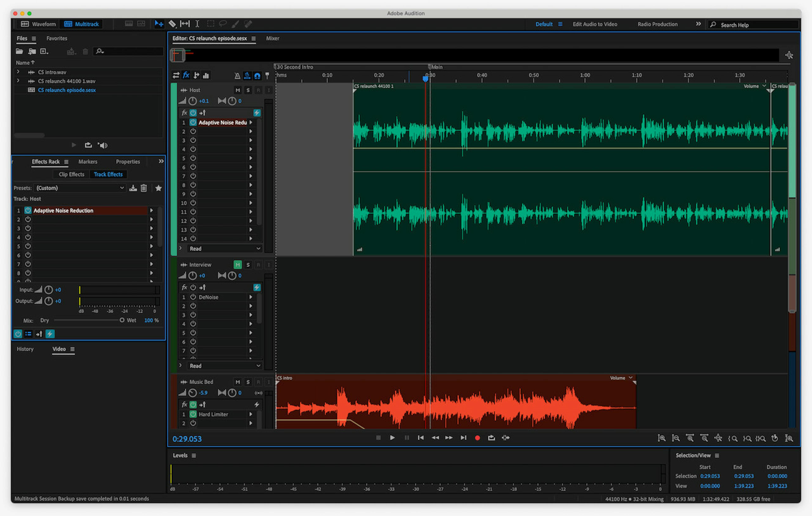Click the Fast Forward button
Screen dimensions: 812x516
pos(449,438)
